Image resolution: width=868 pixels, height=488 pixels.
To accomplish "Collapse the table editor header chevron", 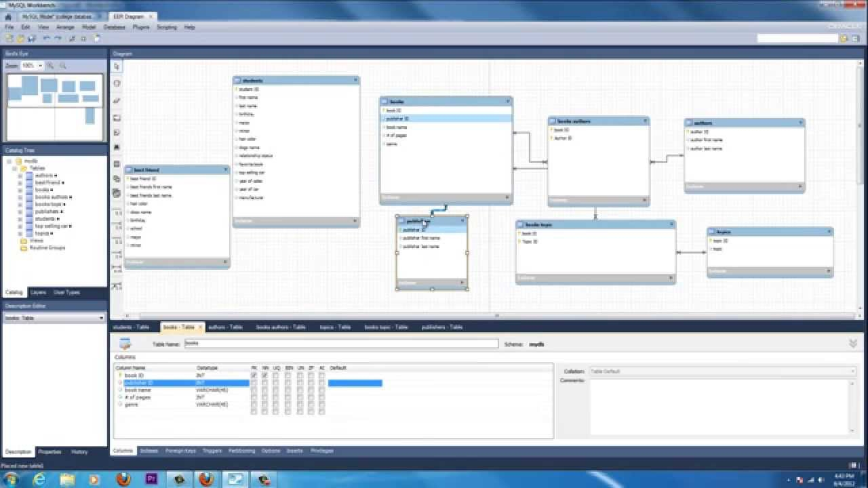I will pyautogui.click(x=853, y=344).
